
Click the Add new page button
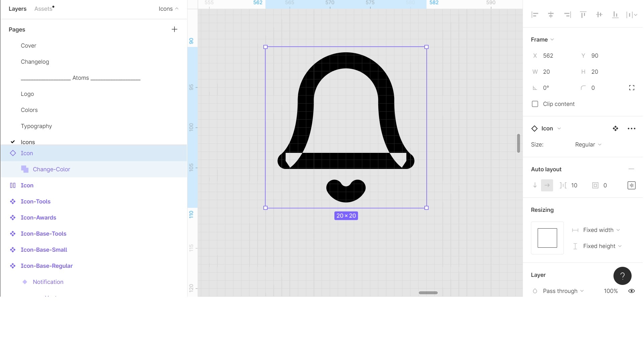(175, 29)
